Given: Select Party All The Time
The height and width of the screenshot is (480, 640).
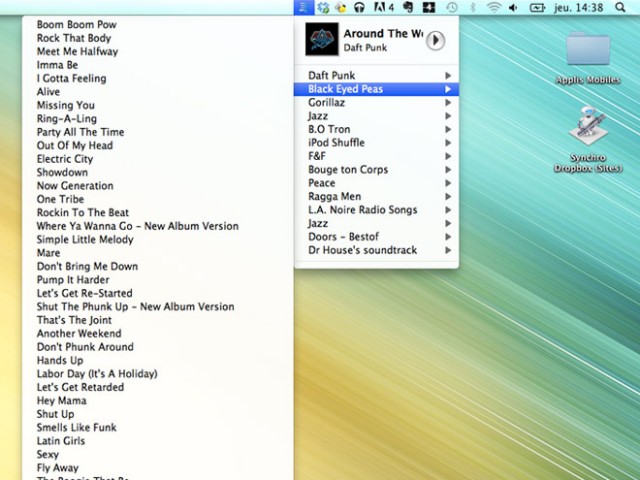Looking at the screenshot, I should point(158,132).
